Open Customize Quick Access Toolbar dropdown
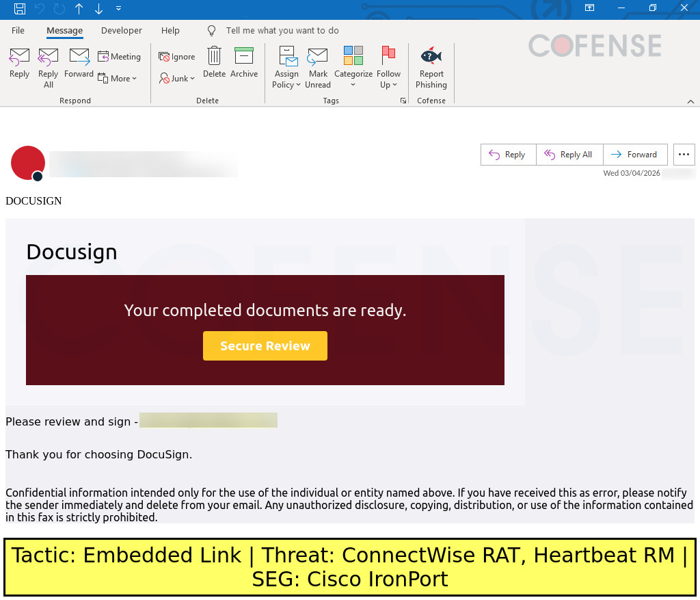This screenshot has height=600, width=700. 118,8
